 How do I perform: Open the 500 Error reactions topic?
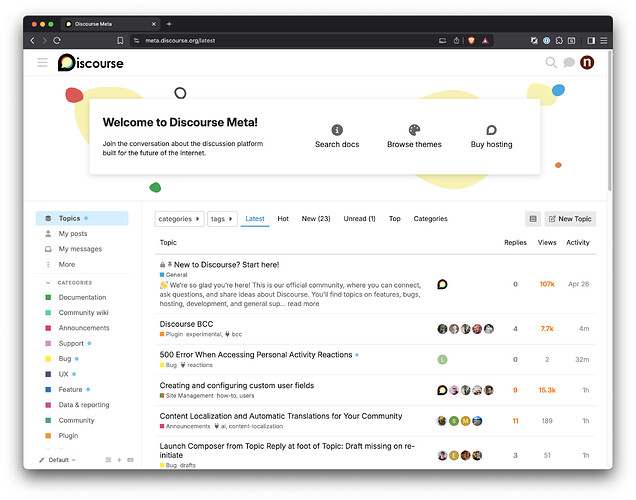(x=256, y=355)
